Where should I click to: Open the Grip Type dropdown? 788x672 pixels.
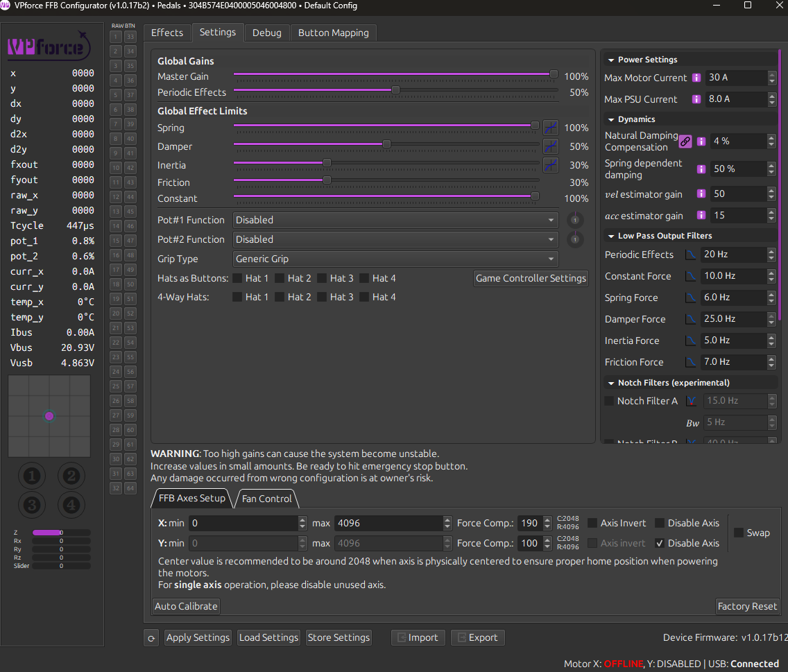(395, 259)
